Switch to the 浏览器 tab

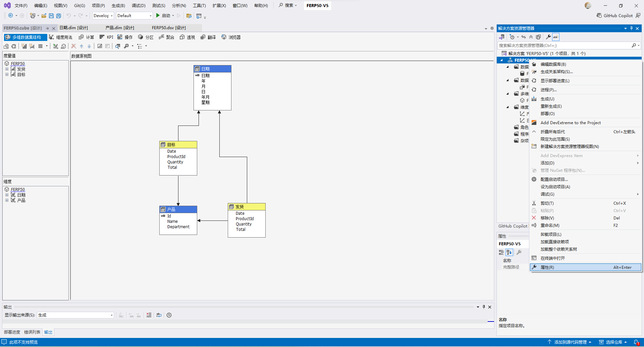coord(231,37)
